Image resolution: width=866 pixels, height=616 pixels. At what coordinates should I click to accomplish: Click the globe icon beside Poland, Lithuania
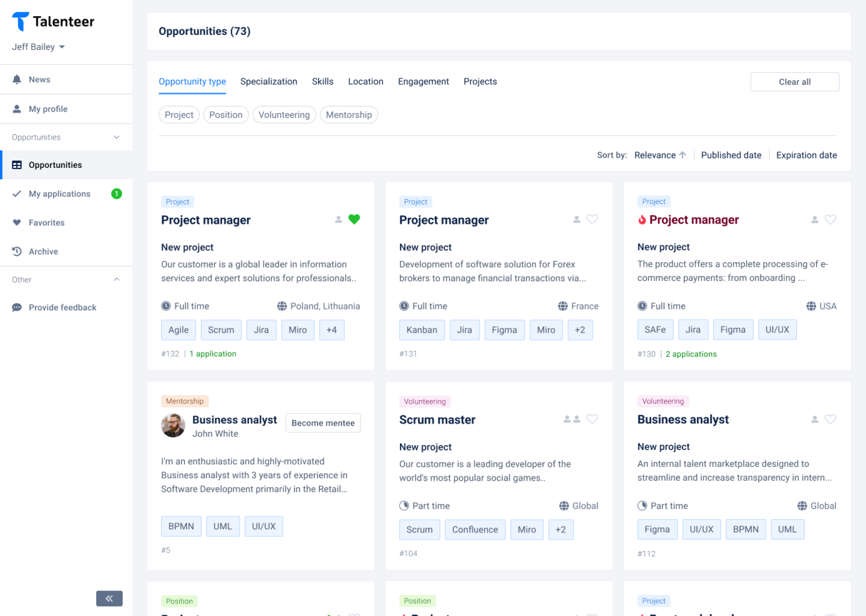click(282, 306)
